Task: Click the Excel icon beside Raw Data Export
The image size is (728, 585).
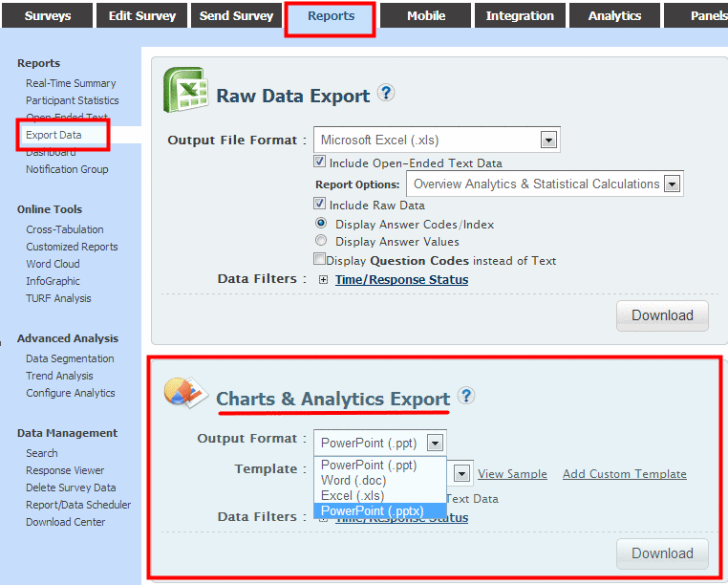Action: (x=184, y=92)
